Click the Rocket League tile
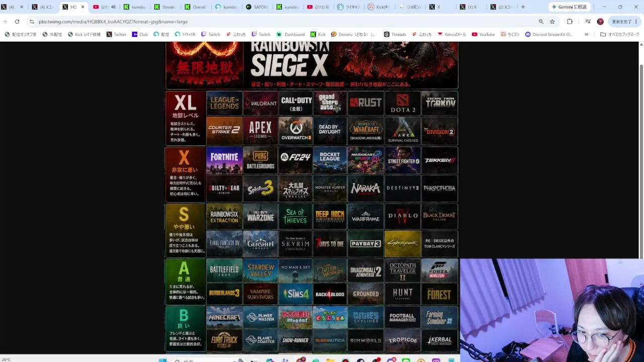644x362 pixels. tap(330, 160)
